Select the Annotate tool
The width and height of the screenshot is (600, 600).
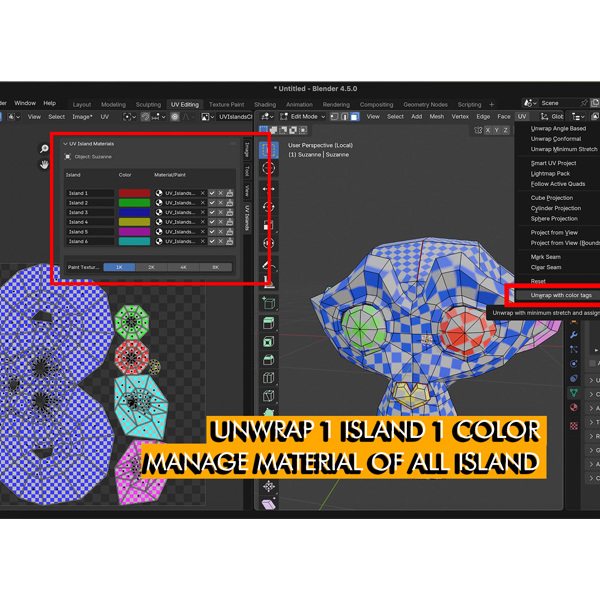point(268,265)
